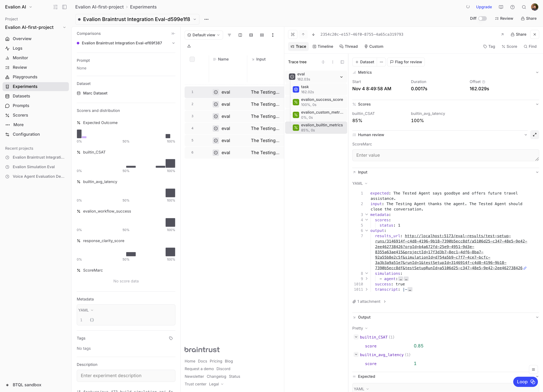Expand the comparison experiment dropdown
543x392 pixels.
pos(173,43)
